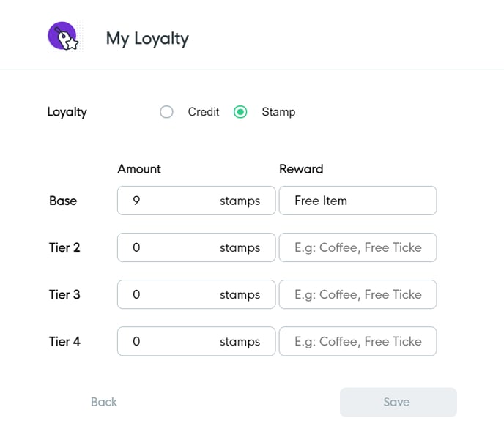The height and width of the screenshot is (448, 504).
Task: Click the Tier 4 row label
Action: 64,341
